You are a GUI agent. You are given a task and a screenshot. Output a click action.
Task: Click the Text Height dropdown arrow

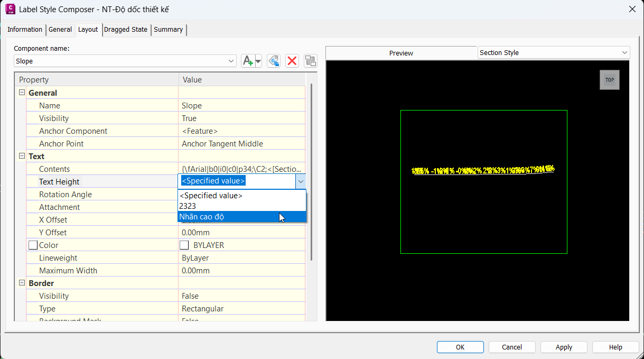(301, 181)
